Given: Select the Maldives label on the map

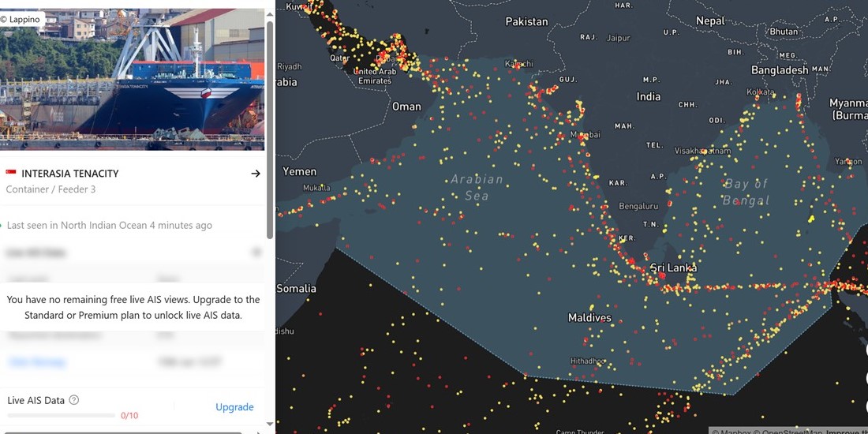Looking at the screenshot, I should tap(589, 318).
